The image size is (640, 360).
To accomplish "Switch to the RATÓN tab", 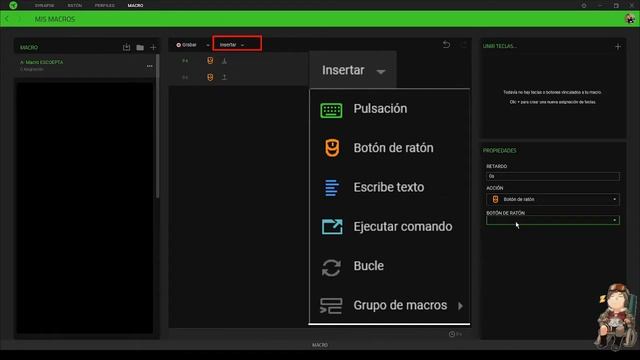I will (75, 6).
